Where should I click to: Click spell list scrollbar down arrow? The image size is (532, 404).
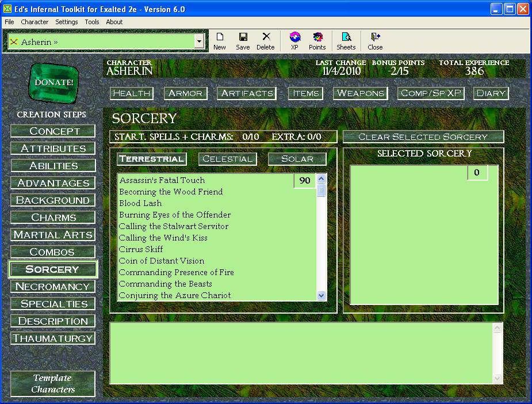[x=322, y=296]
